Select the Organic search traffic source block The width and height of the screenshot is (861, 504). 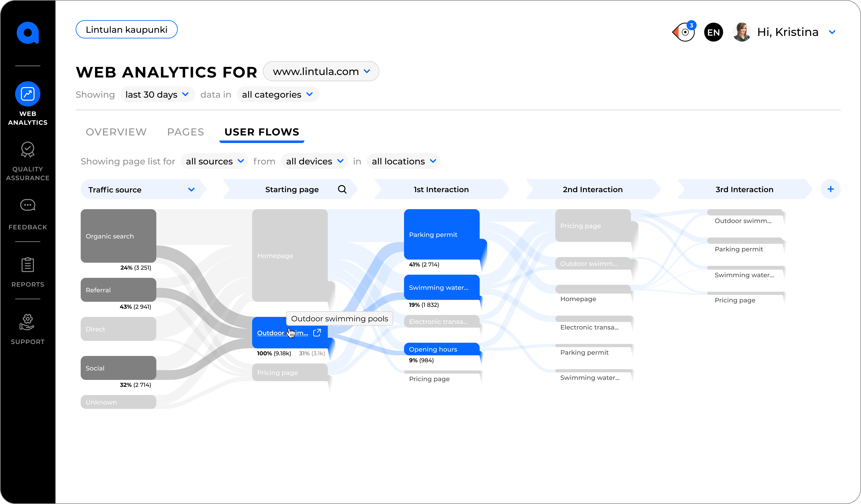coord(118,236)
